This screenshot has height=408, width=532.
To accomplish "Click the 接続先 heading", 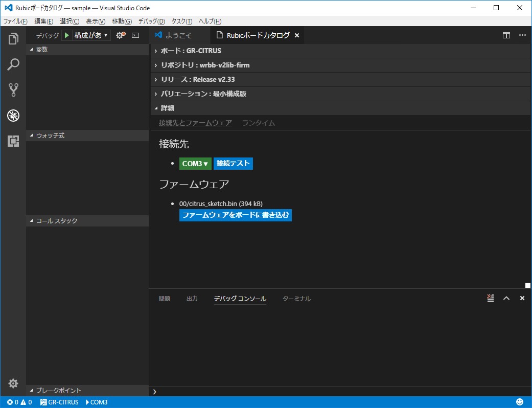I will (x=174, y=144).
